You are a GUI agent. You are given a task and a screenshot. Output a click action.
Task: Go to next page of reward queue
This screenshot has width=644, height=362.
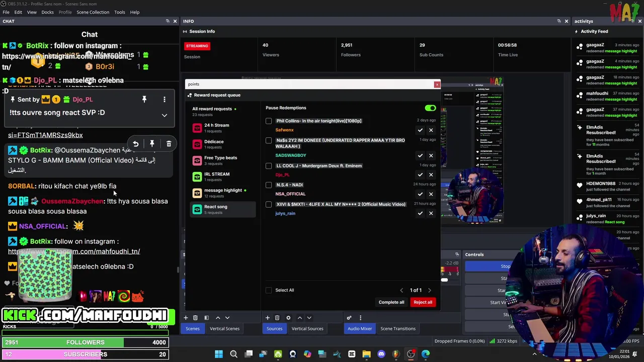click(429, 290)
